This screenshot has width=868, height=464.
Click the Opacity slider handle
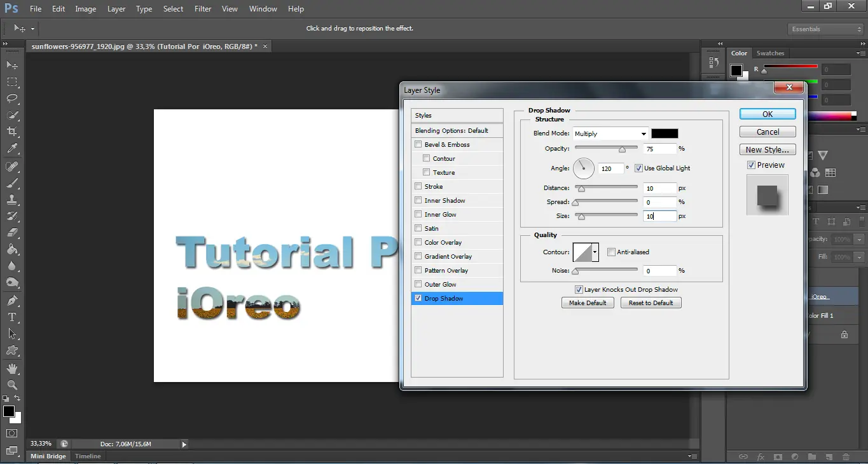[x=622, y=149]
